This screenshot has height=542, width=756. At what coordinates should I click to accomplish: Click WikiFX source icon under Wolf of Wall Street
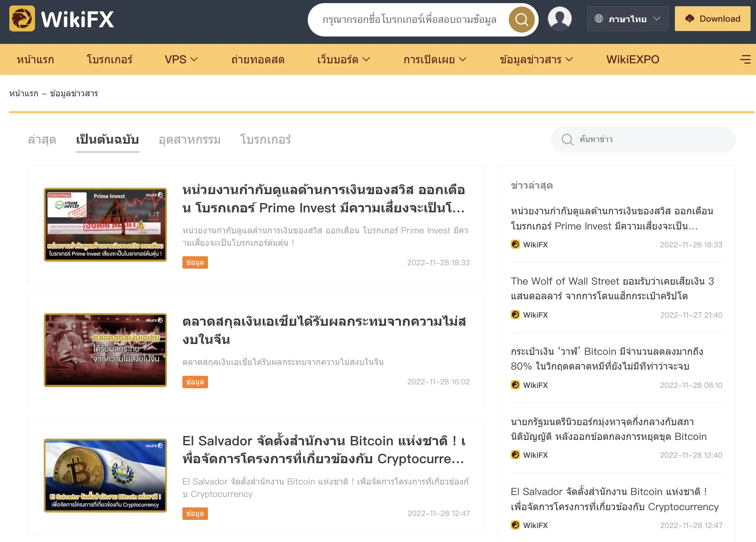[x=515, y=314]
